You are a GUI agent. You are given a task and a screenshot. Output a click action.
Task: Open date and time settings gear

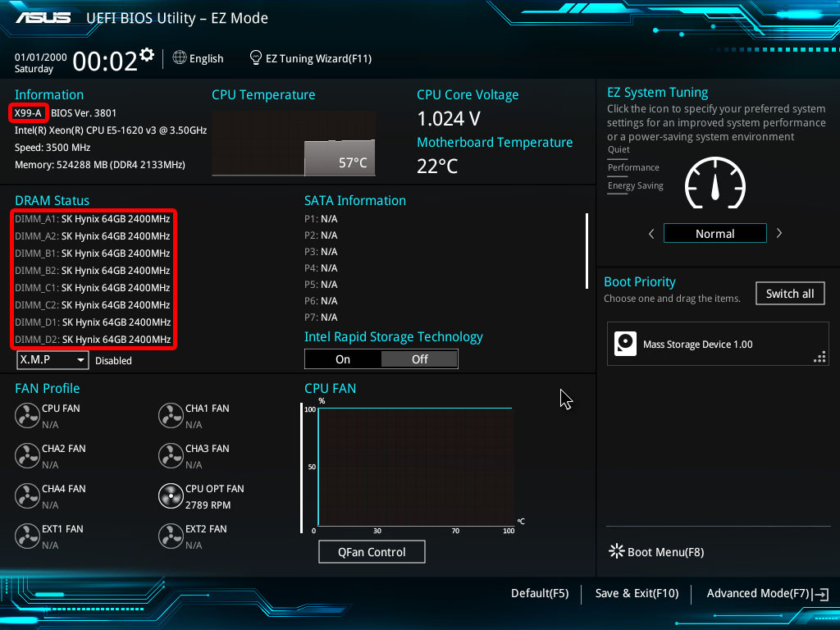click(147, 55)
